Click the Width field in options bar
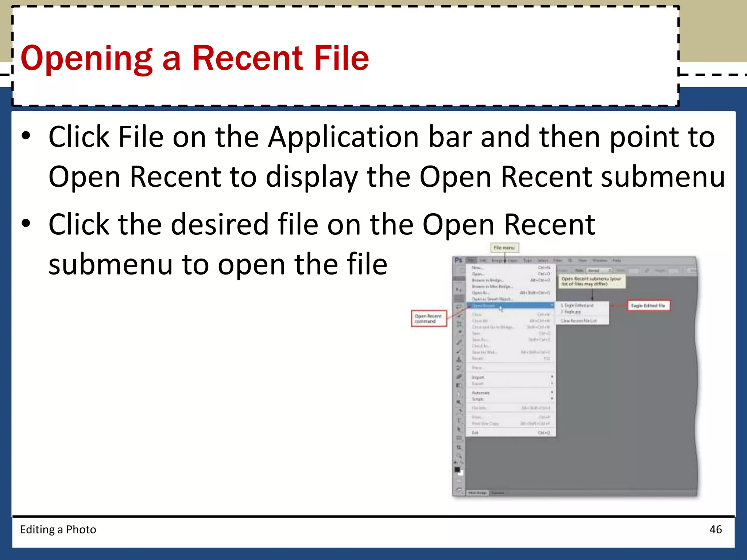The image size is (747, 560). click(634, 271)
